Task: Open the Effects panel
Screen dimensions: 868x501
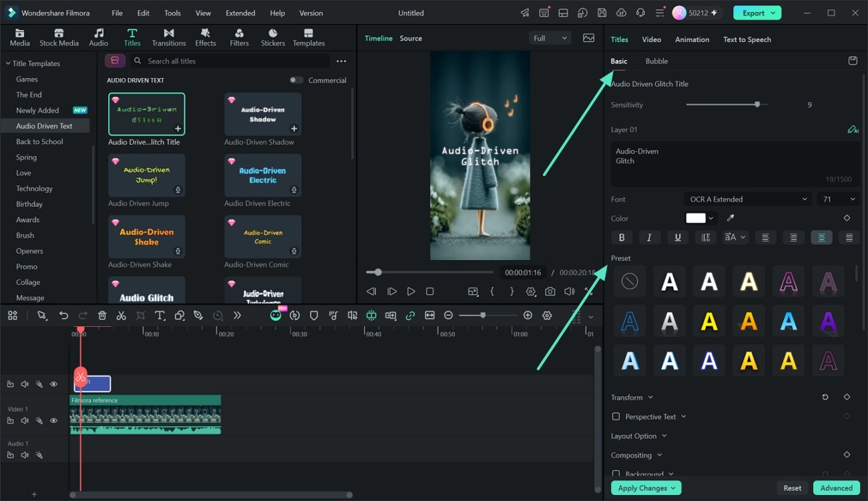Action: (x=206, y=37)
